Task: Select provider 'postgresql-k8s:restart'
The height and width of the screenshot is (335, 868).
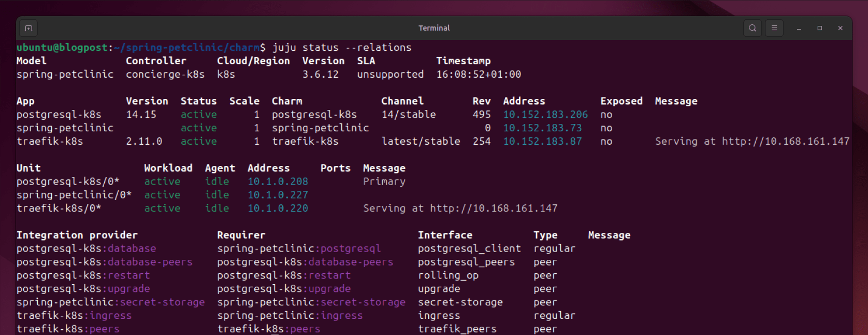Action: point(83,275)
